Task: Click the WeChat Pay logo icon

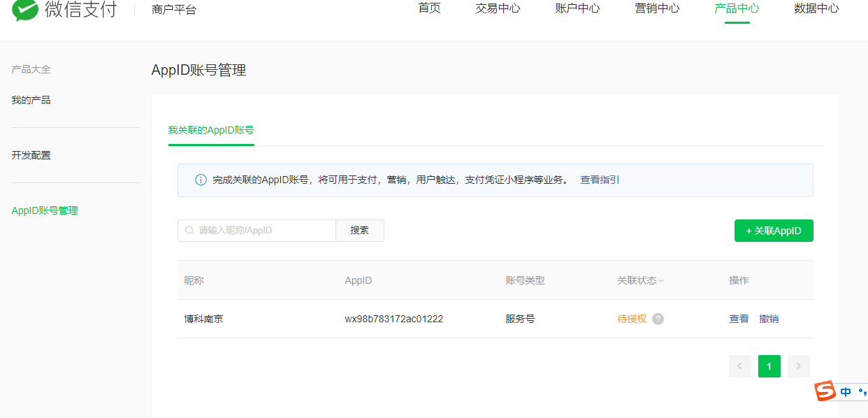Action: 25,9
